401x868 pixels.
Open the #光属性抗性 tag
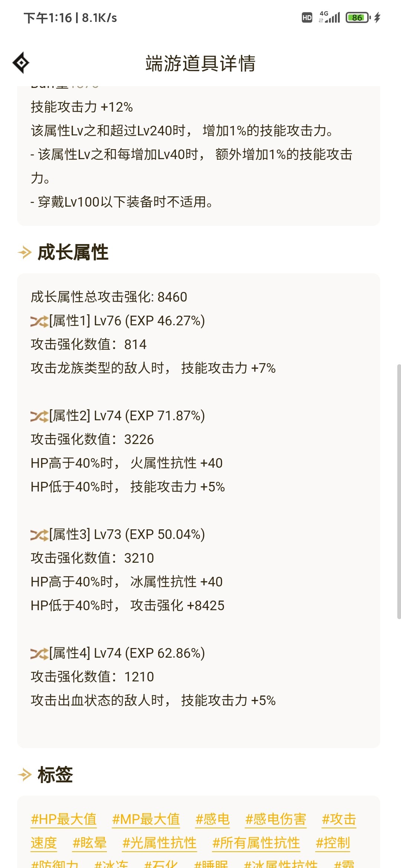pos(160,843)
